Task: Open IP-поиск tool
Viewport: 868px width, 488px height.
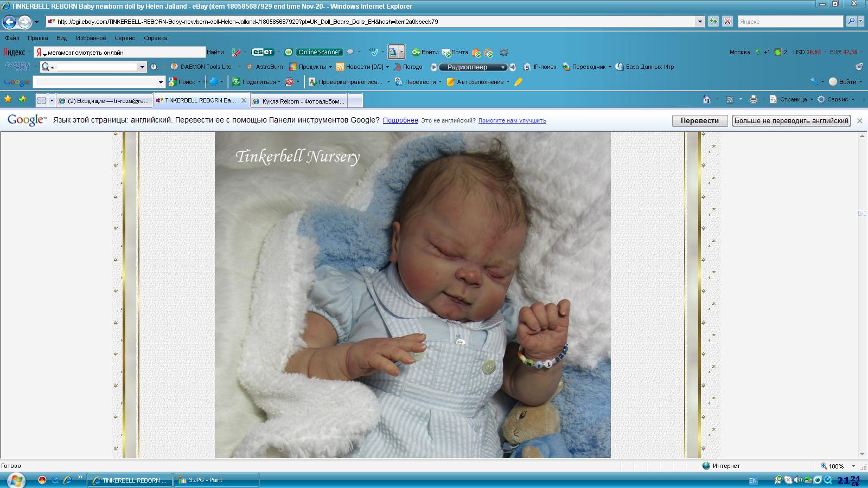Action: (x=540, y=67)
